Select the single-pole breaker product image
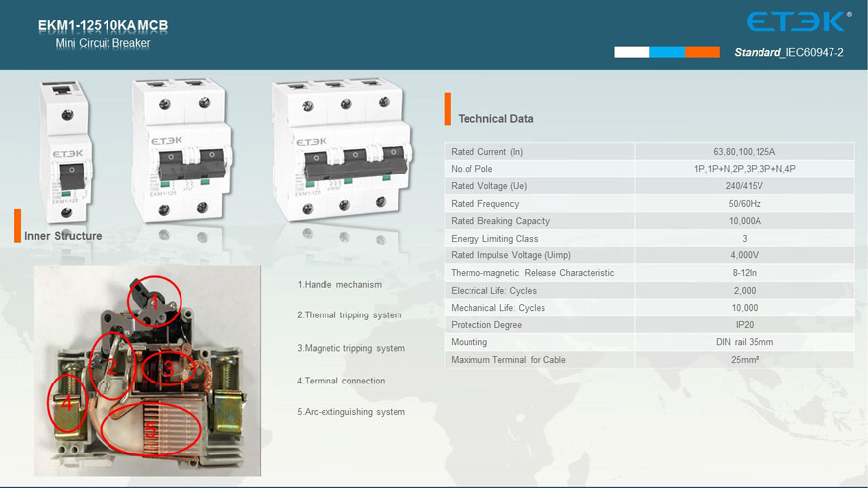The height and width of the screenshot is (488, 868). coord(66,151)
